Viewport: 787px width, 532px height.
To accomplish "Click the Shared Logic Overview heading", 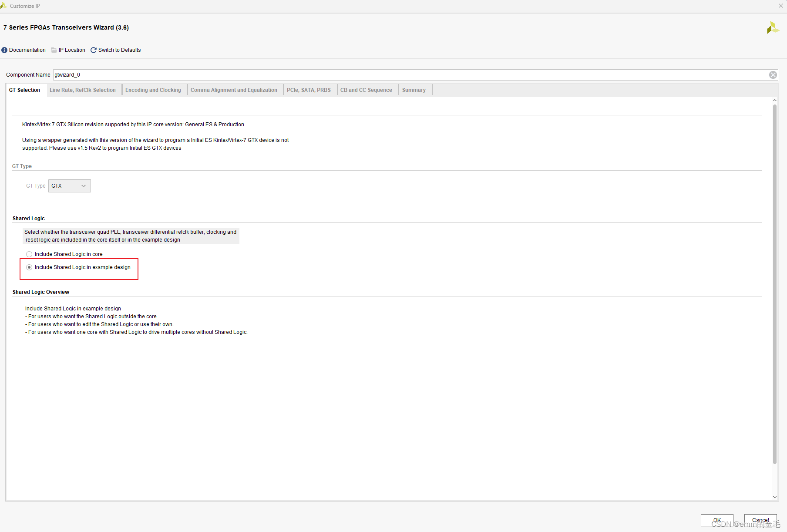I will [41, 292].
